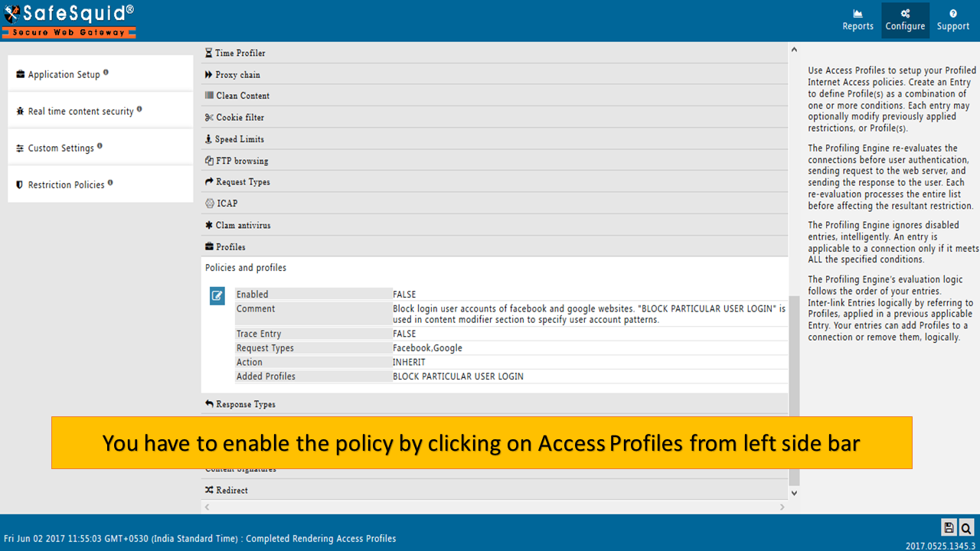
Task: Expand the Speed Limits section
Action: coord(494,139)
